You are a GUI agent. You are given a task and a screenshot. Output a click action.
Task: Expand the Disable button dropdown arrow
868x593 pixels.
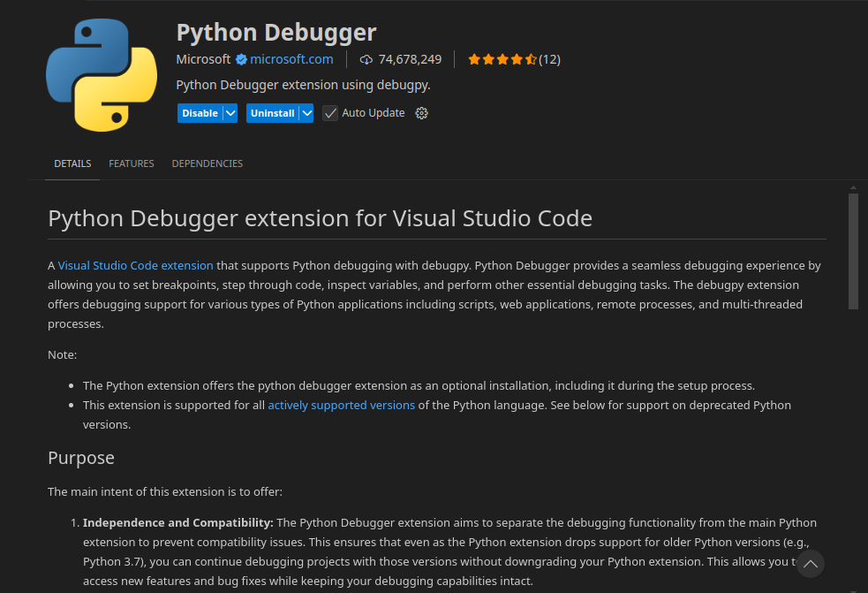[x=230, y=113]
